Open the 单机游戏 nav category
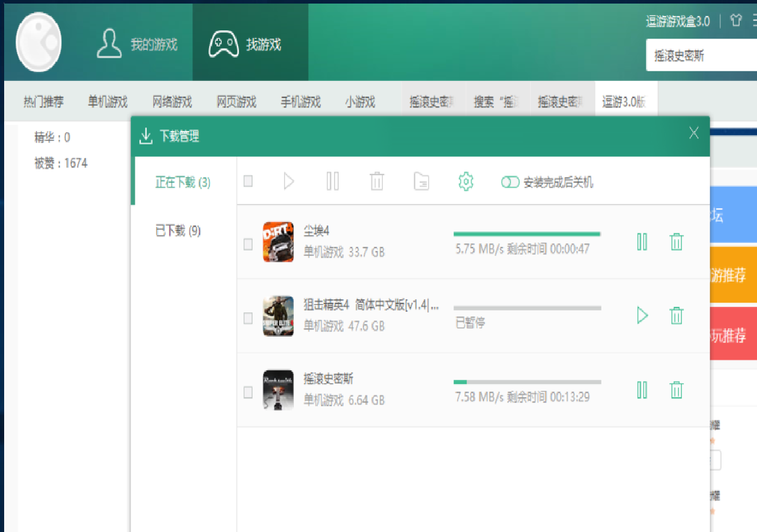 point(107,102)
